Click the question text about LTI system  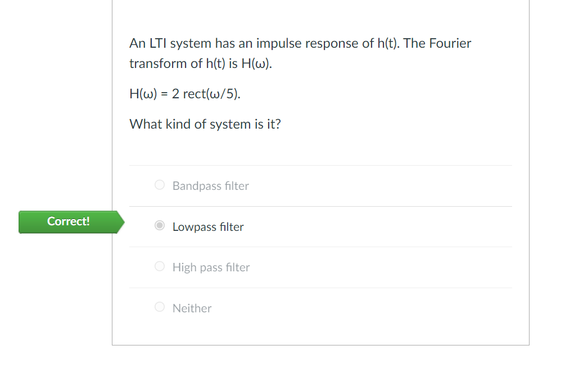click(300, 53)
